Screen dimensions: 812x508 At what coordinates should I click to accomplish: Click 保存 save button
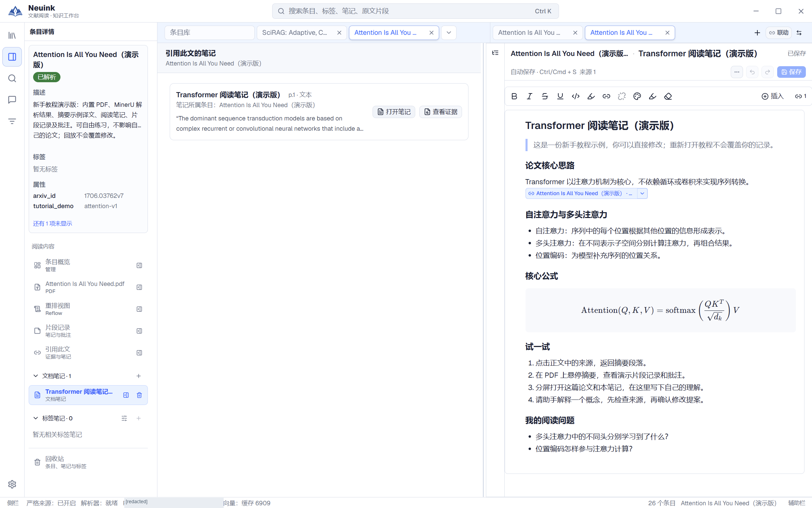[x=791, y=72]
